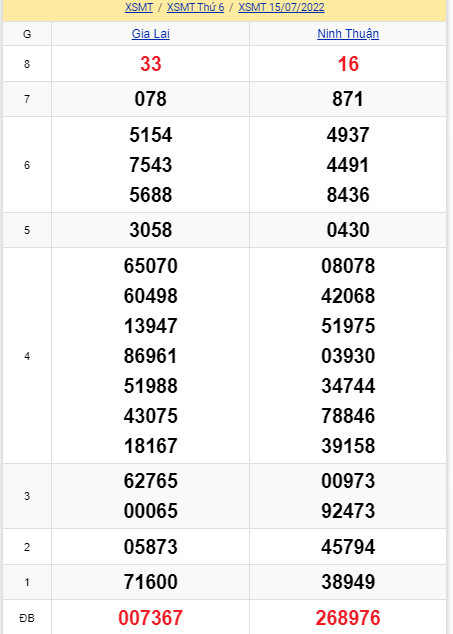This screenshot has width=453, height=634.
Task: Open the XSMT Thứ 6 breadcrumb link
Action: pos(195,7)
